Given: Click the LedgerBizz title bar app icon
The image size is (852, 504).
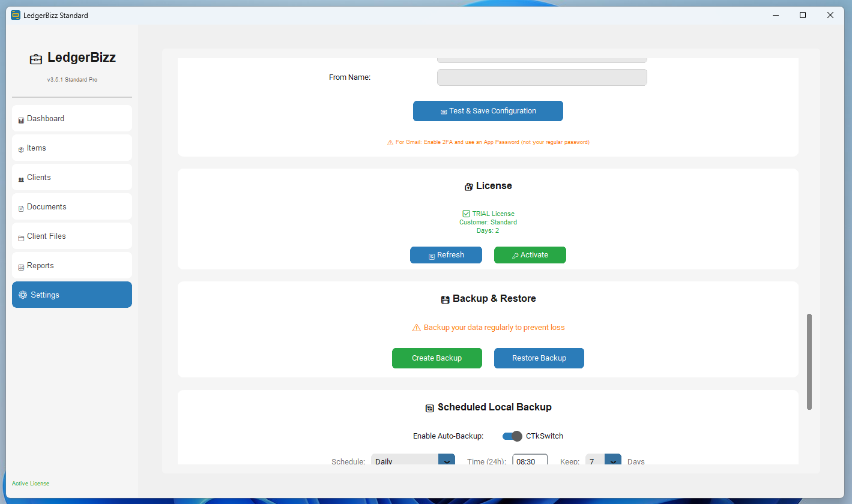Looking at the screenshot, I should pyautogui.click(x=16, y=15).
